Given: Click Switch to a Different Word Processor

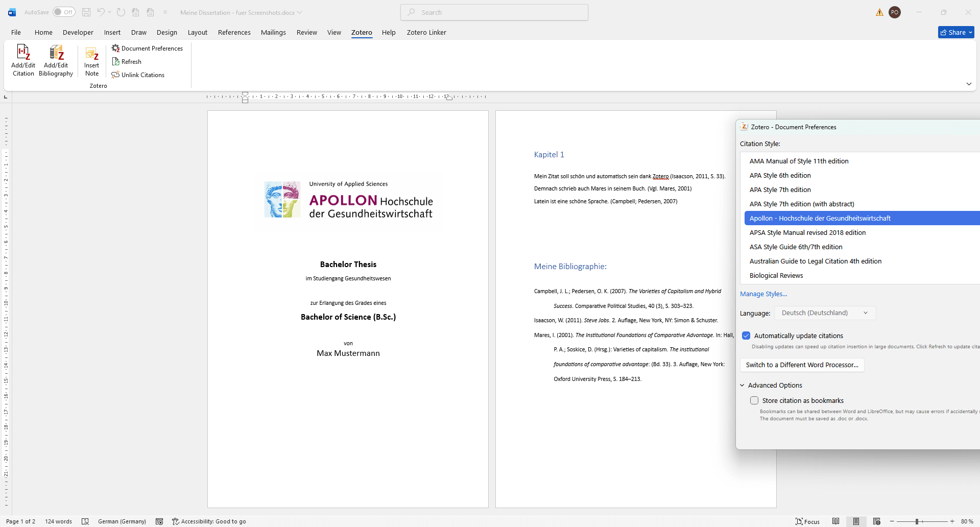Looking at the screenshot, I should coord(802,365).
